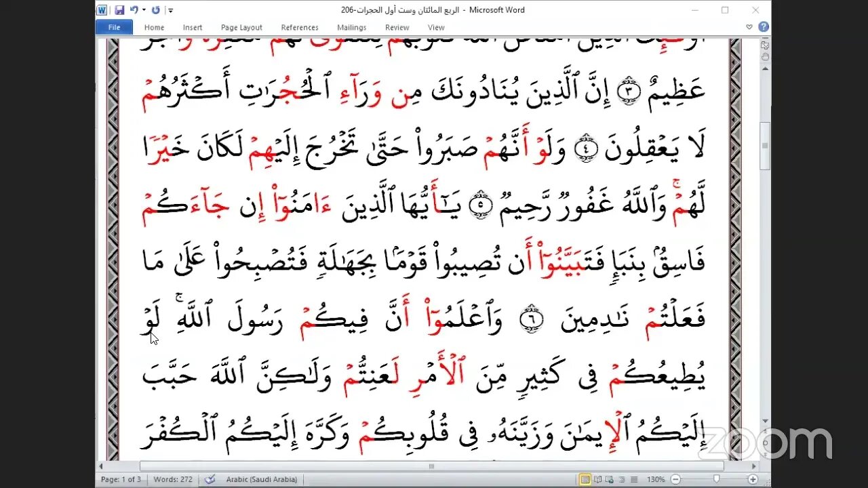Open the Mailings tab
Viewport: 868px width, 488px height.
pyautogui.click(x=351, y=27)
